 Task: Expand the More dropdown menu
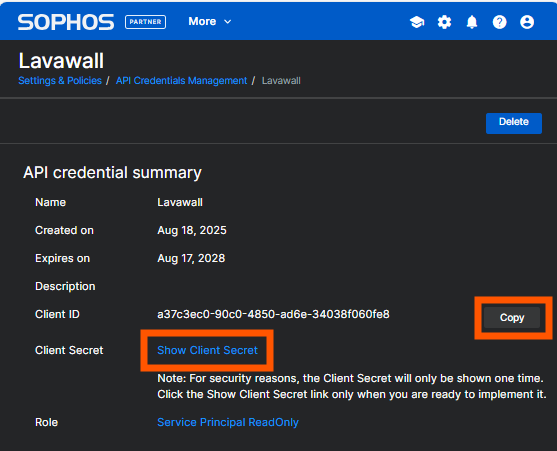tap(210, 22)
